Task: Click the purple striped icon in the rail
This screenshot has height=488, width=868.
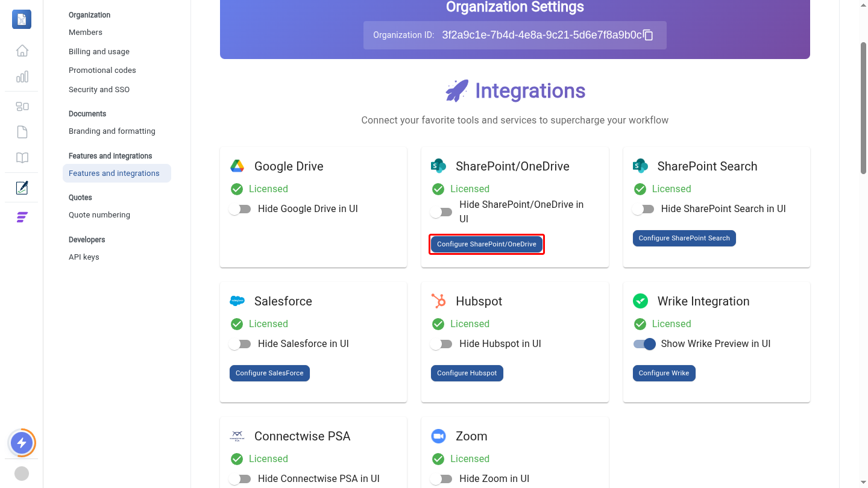Action: click(22, 217)
